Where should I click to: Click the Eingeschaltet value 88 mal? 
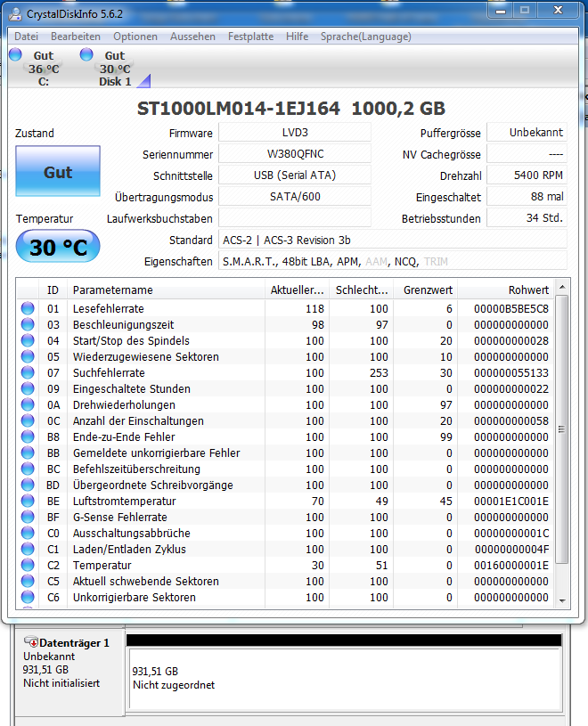[527, 196]
